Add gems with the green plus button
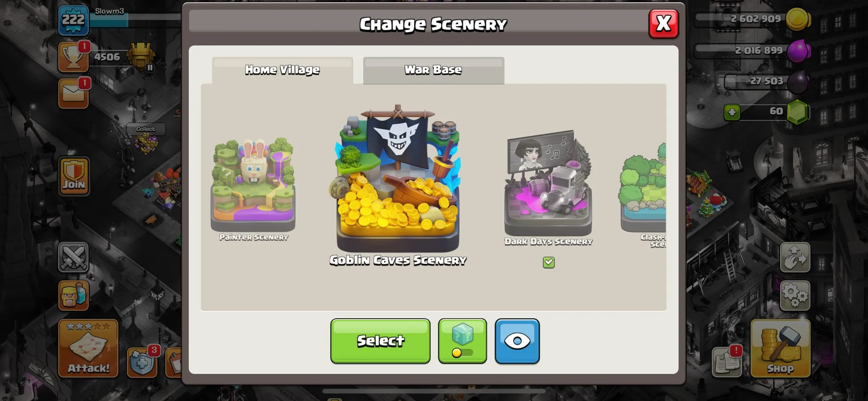The image size is (868, 401). coord(732,112)
